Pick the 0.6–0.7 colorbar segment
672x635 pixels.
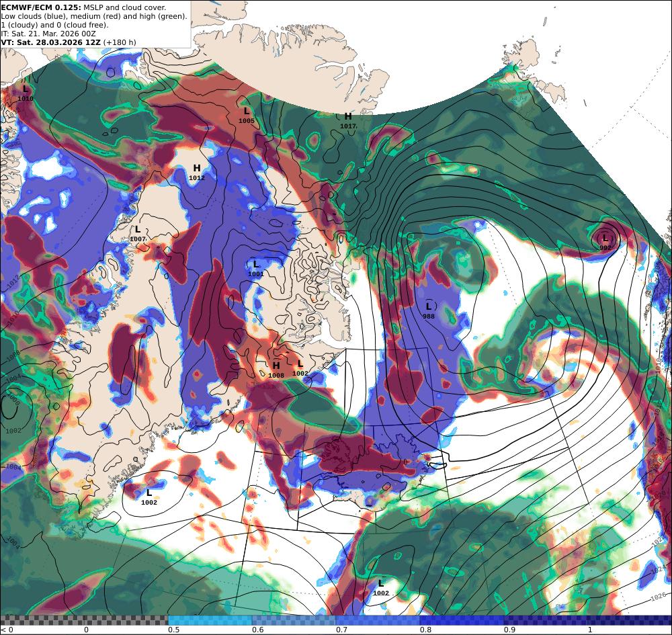(294, 620)
